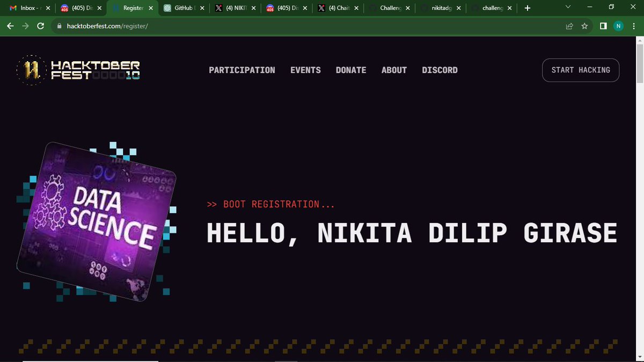Reload the Hacktoberfest page
644x362 pixels.
tap(40, 26)
